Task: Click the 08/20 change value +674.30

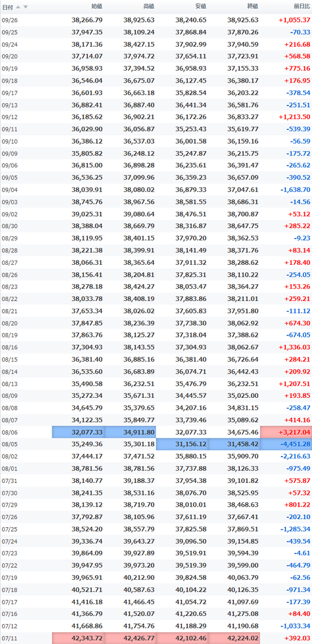Action: click(x=298, y=323)
